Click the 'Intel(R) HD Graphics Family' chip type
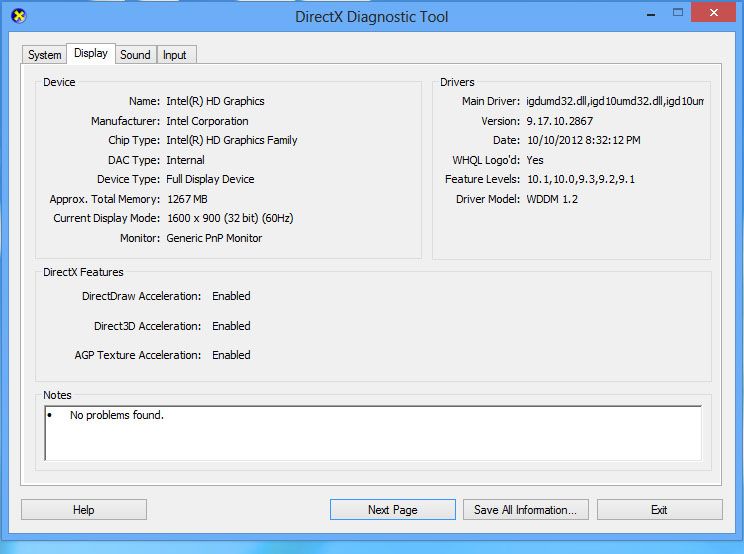Viewport: 744px width, 554px height. tap(232, 140)
